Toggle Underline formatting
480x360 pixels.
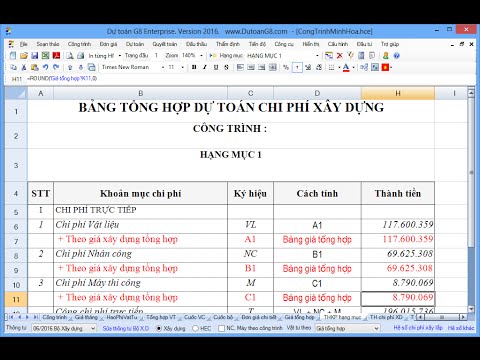(x=216, y=67)
